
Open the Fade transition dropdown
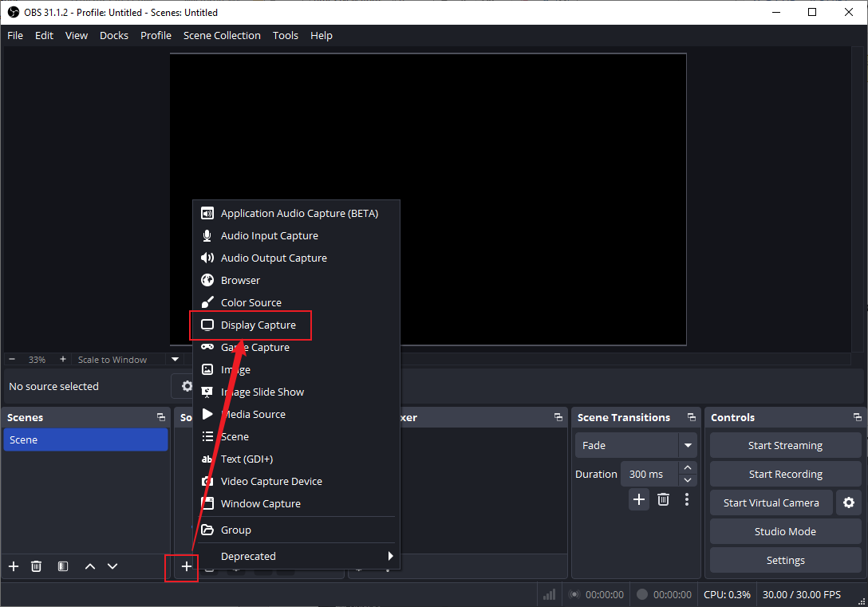point(688,445)
